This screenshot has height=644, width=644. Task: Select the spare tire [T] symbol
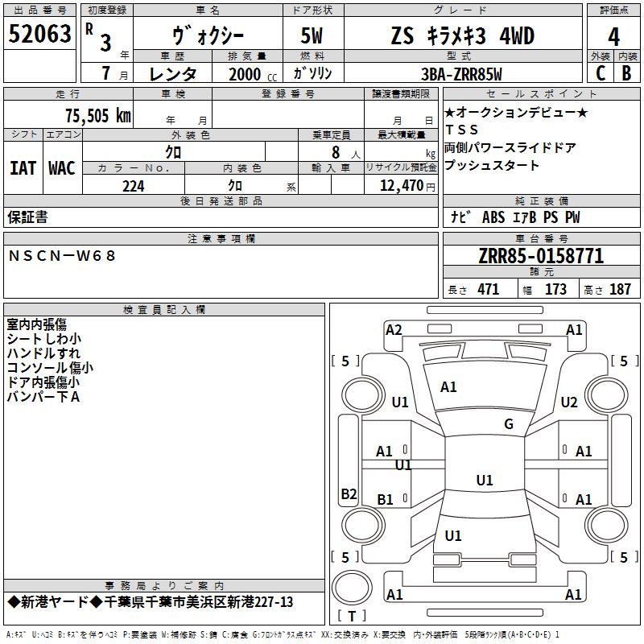352,616
